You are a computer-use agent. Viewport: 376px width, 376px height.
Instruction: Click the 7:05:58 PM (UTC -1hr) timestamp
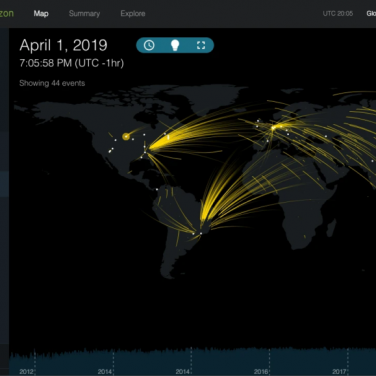click(x=71, y=63)
